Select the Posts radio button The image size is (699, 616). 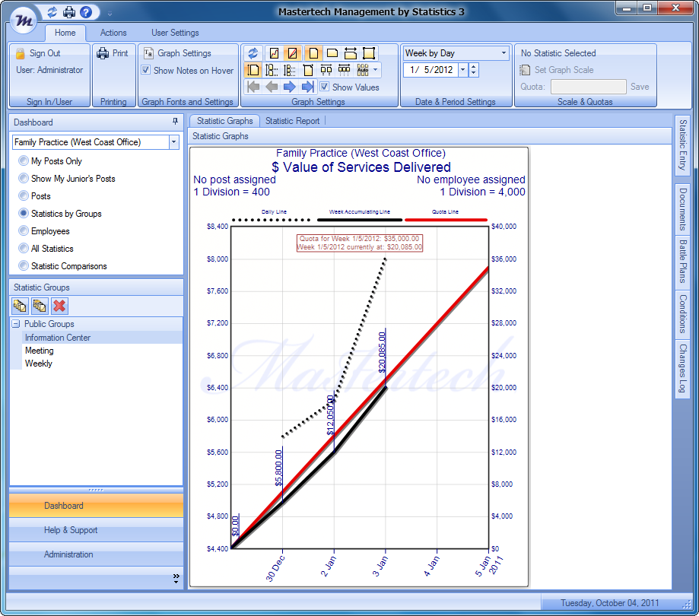(x=24, y=195)
